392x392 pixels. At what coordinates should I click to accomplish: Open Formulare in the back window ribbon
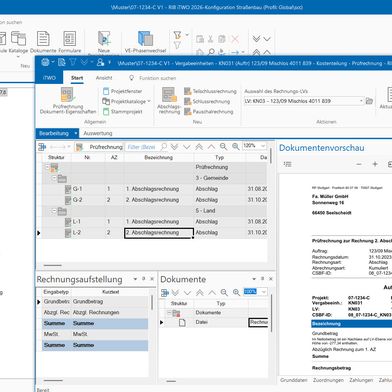70,42
